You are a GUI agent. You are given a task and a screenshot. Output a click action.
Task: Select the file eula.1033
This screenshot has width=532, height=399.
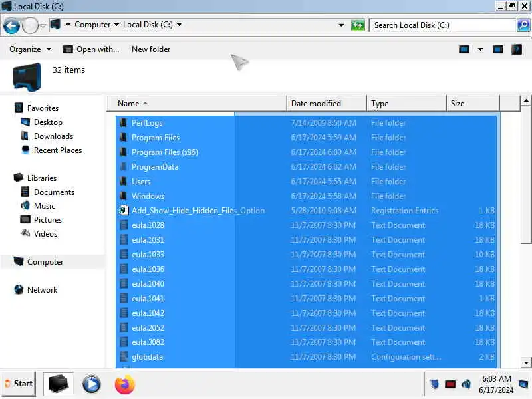coord(148,255)
